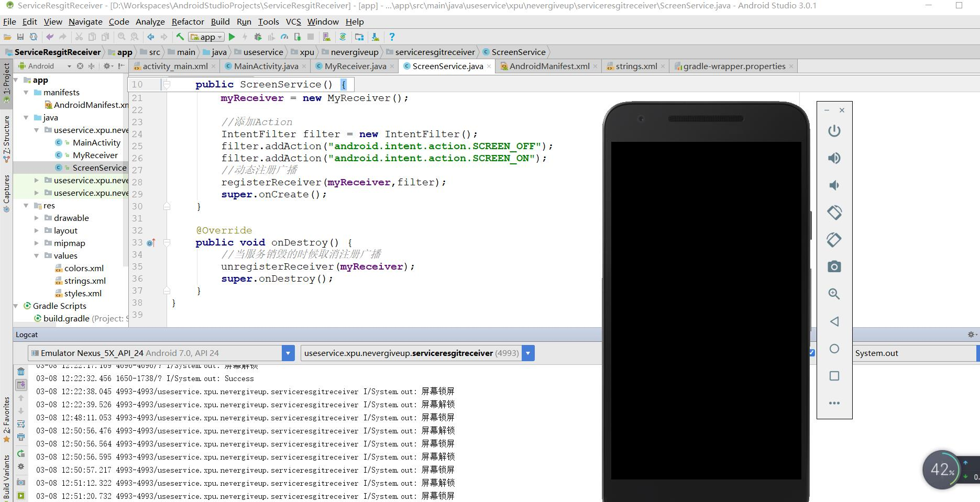The image size is (980, 502).
Task: Expand the drawable folder in project tree
Action: tap(37, 218)
